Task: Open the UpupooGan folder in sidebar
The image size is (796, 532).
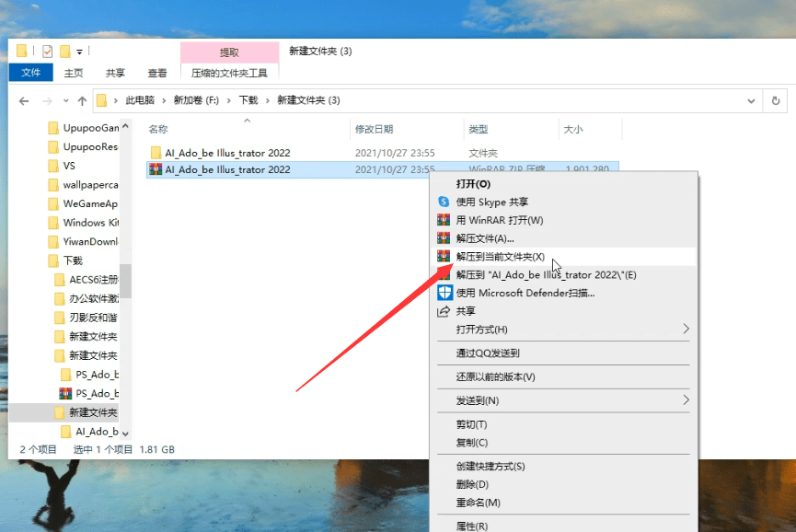Action: tap(83, 128)
